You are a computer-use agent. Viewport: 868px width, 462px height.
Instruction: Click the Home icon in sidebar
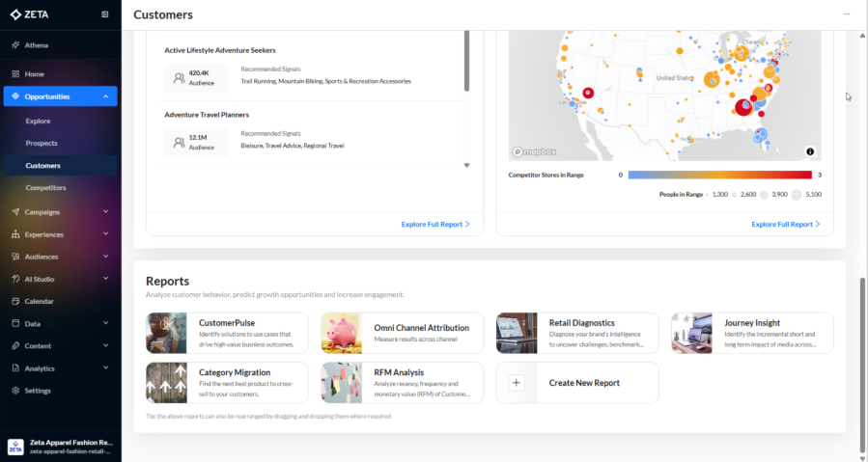coord(15,74)
